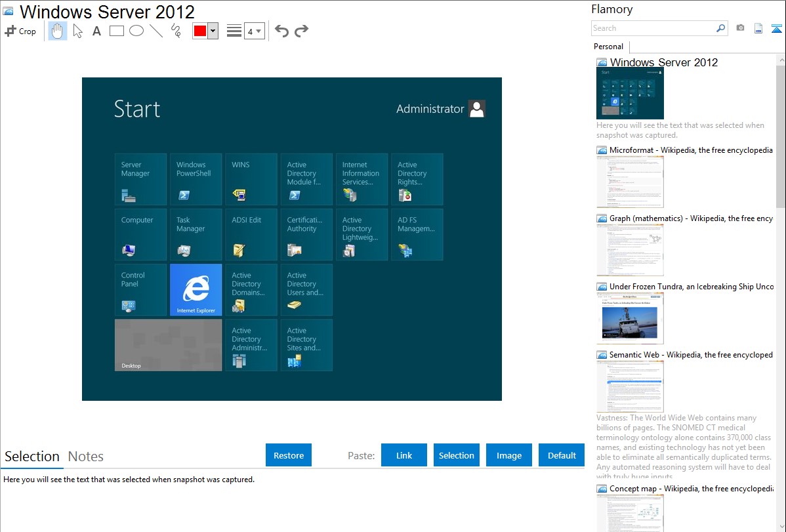
Task: Capture a snapshot with the camera icon
Action: click(x=740, y=28)
